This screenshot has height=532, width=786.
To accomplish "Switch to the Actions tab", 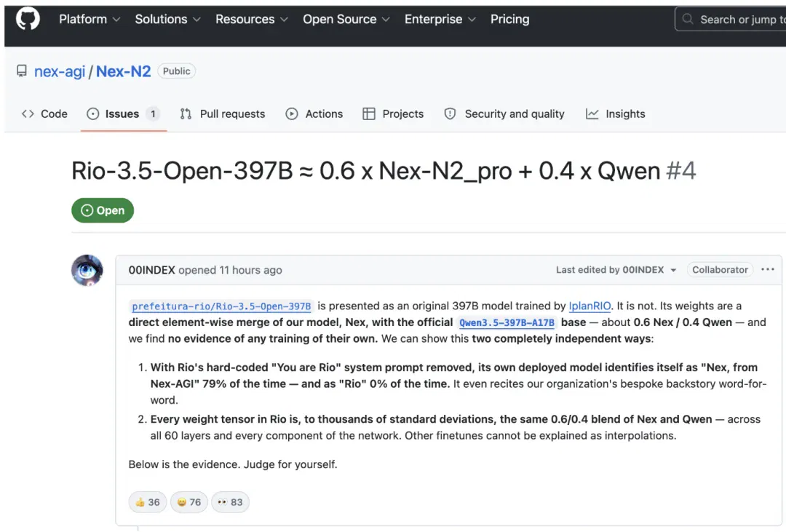I will pyautogui.click(x=314, y=114).
